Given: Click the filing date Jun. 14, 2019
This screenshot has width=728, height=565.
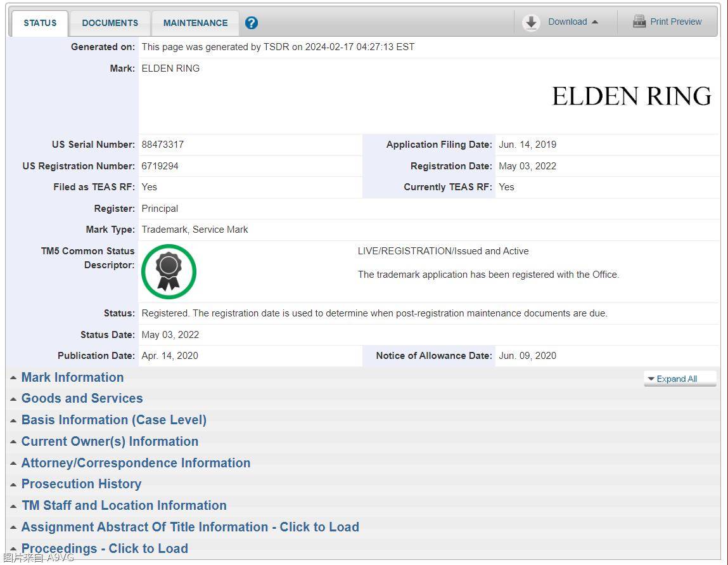Looking at the screenshot, I should pos(527,145).
